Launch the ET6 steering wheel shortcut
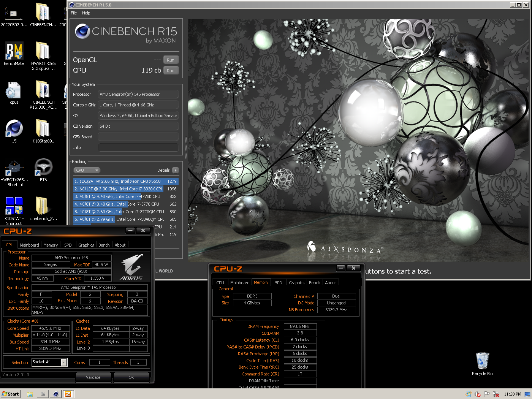Viewport: 532px width, 399px height. [43, 170]
